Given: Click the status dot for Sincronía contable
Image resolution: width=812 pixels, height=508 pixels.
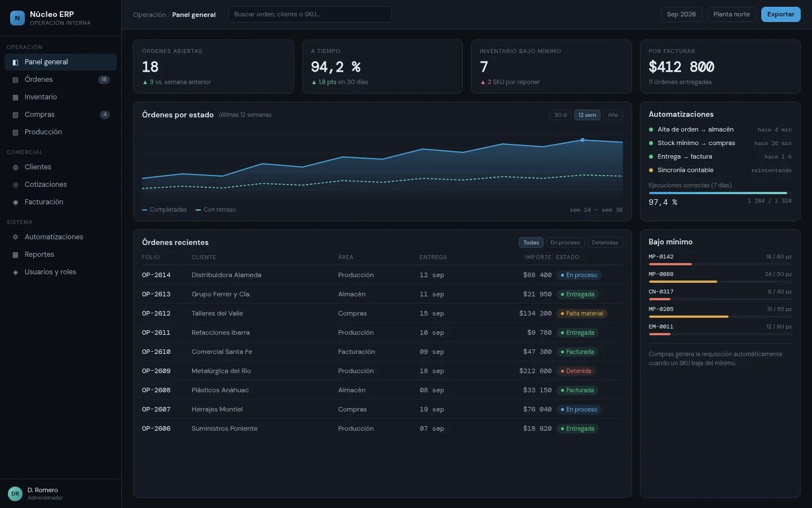Looking at the screenshot, I should (651, 170).
